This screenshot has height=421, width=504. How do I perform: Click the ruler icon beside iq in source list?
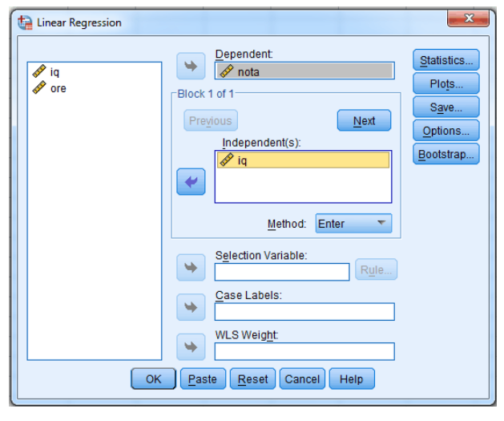coord(39,71)
